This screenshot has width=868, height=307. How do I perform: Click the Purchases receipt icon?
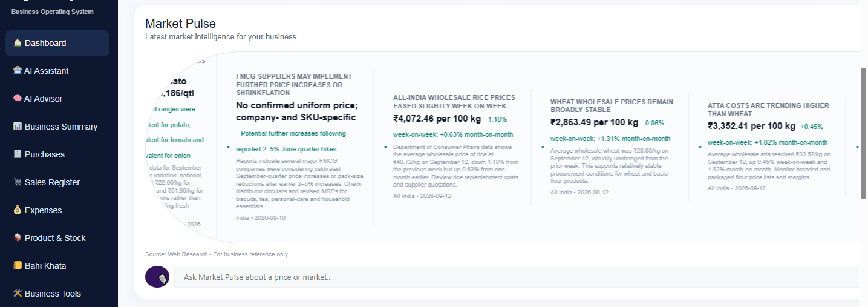point(18,154)
